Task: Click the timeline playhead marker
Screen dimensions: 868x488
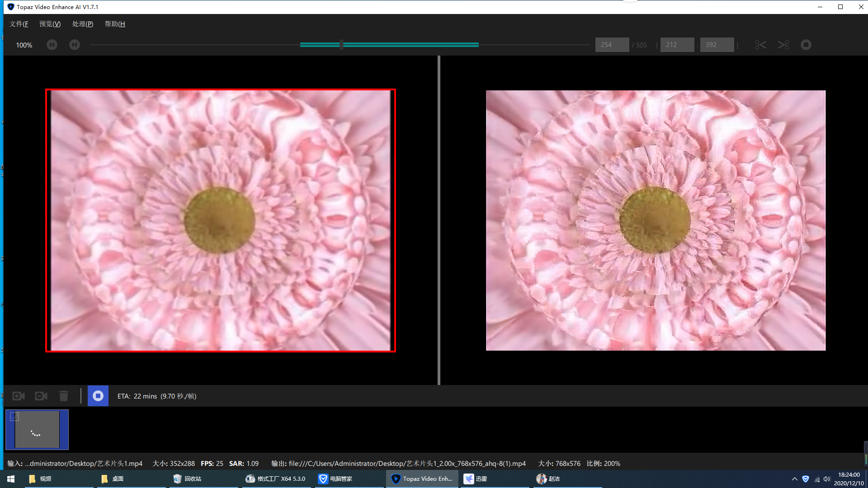Action: [x=341, y=44]
